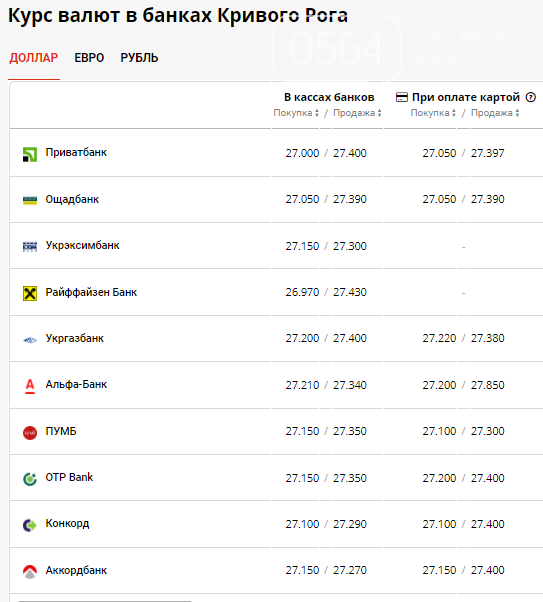Open help icon next to При оплате картой
Screen dimensions: 543x602
coord(531,97)
